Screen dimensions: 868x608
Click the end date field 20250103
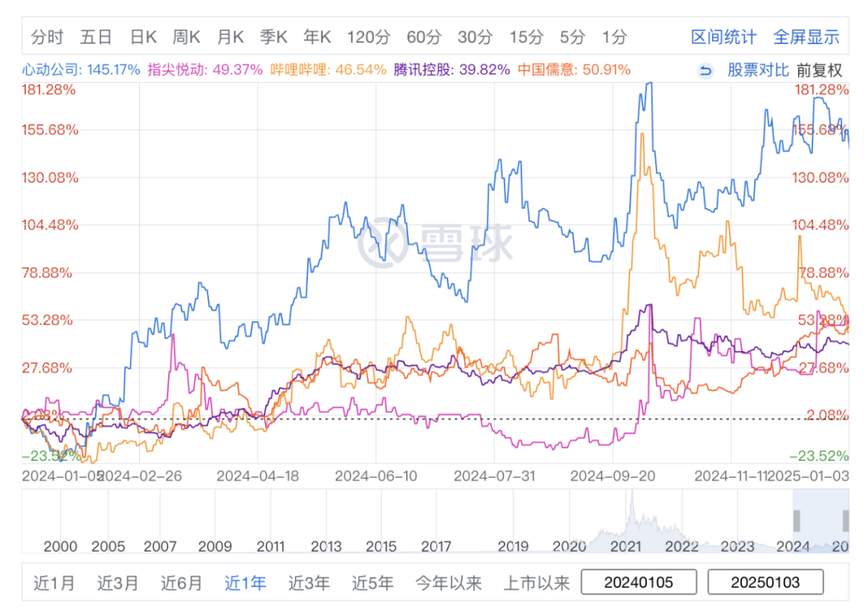coord(765,582)
